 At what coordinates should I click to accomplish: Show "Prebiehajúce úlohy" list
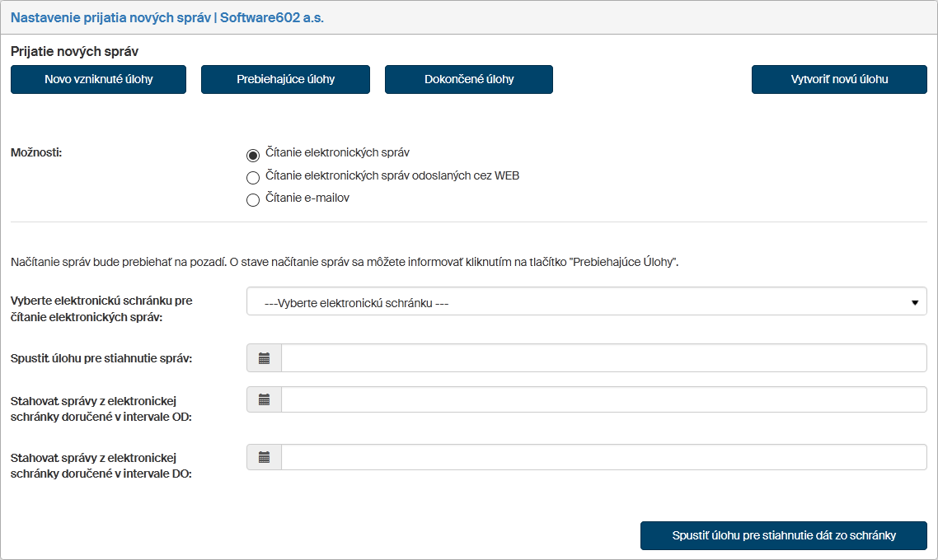click(x=285, y=80)
